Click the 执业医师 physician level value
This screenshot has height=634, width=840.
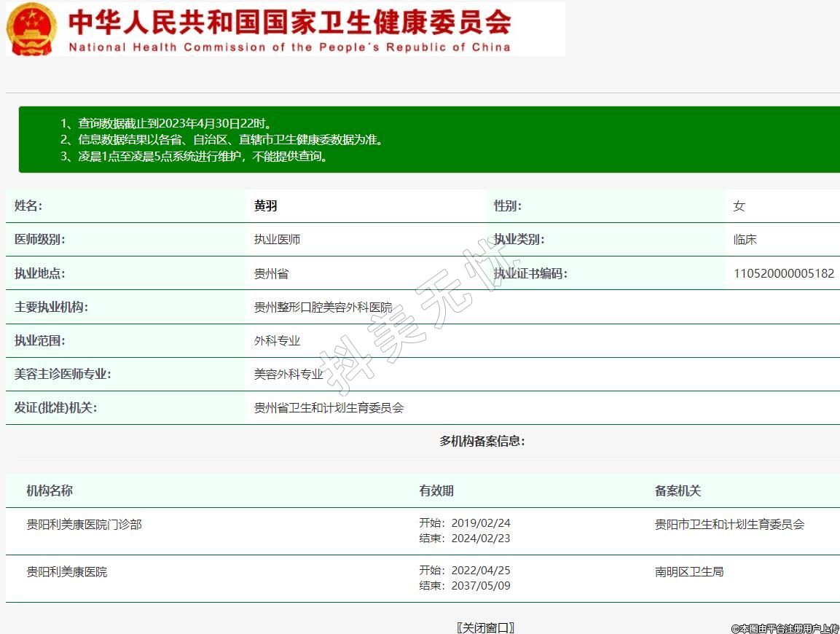(x=277, y=240)
